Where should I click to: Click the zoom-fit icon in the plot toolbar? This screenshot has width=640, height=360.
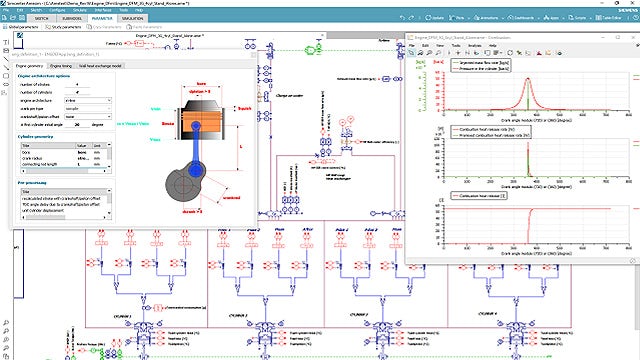point(420,53)
